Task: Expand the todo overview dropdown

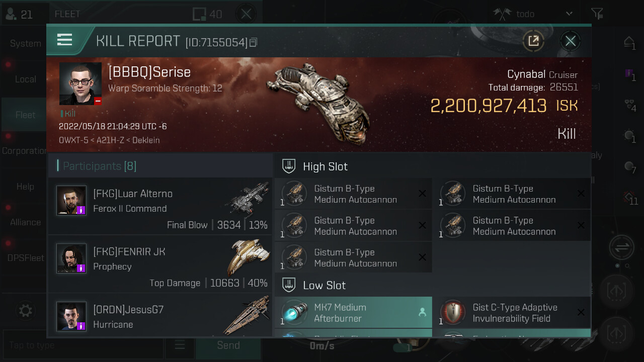Action: (x=569, y=14)
